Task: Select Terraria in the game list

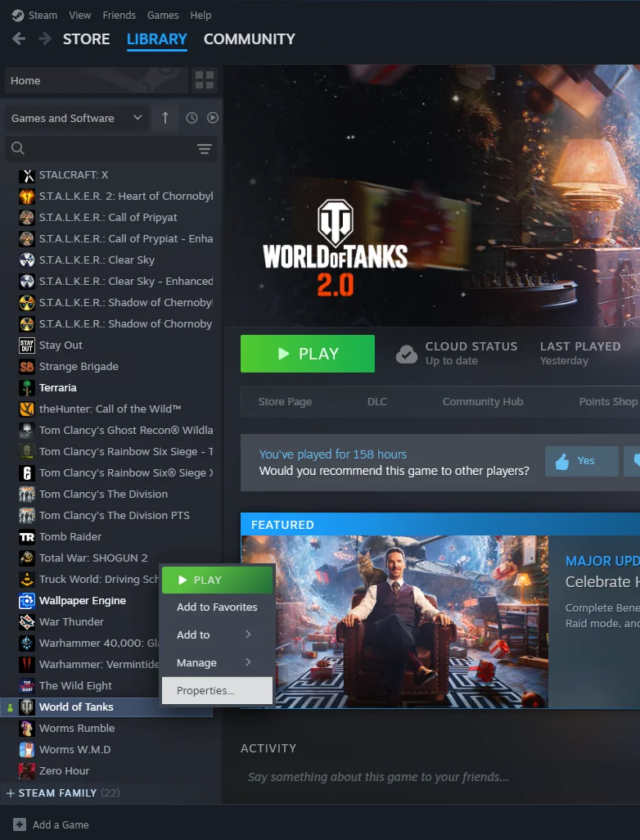Action: [57, 387]
